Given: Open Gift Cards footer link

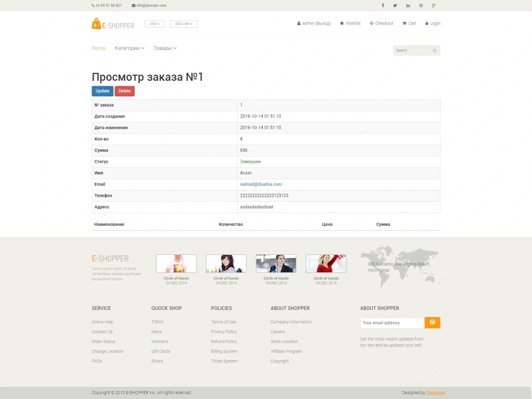Looking at the screenshot, I should (x=161, y=352).
